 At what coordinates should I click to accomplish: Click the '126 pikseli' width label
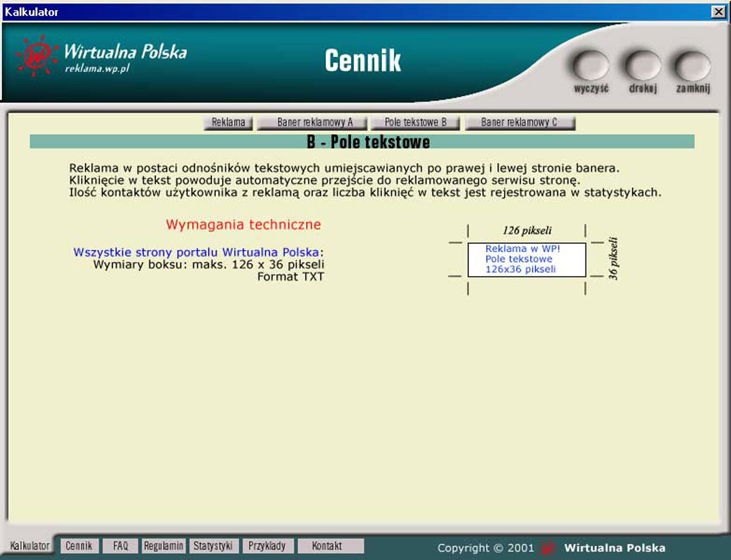coord(527,230)
